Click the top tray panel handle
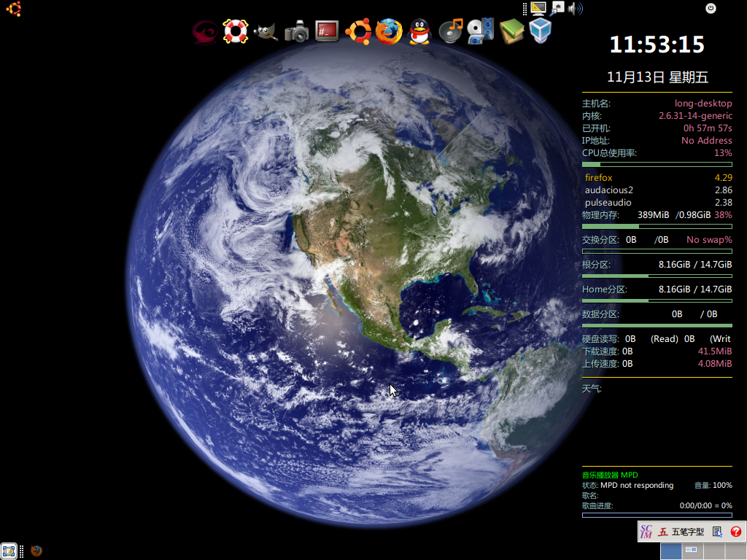 [525, 9]
